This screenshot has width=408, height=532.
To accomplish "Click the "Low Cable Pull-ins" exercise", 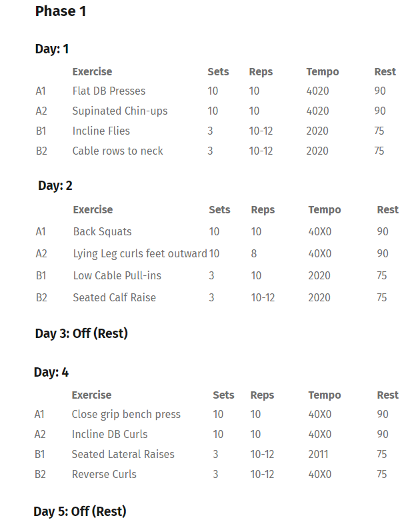I will click(x=117, y=275).
